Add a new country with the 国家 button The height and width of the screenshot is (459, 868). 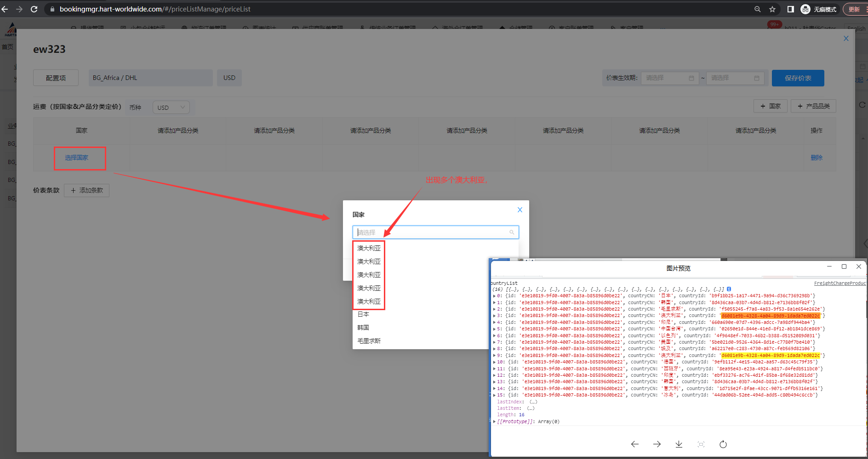pos(770,106)
